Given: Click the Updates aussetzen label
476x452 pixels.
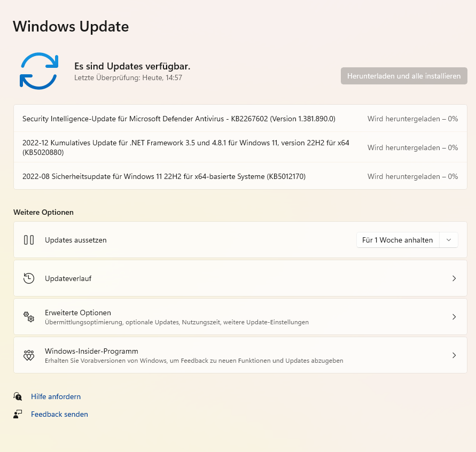Looking at the screenshot, I should click(75, 240).
